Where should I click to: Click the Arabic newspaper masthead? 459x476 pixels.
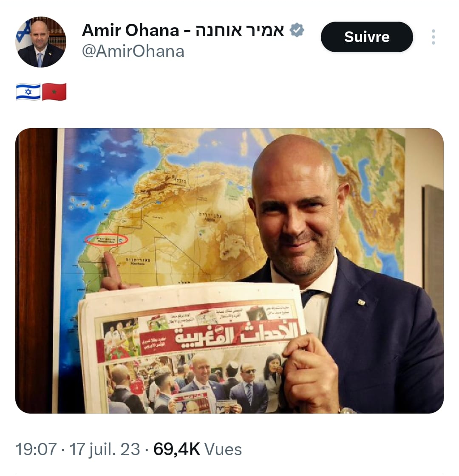pyautogui.click(x=235, y=335)
